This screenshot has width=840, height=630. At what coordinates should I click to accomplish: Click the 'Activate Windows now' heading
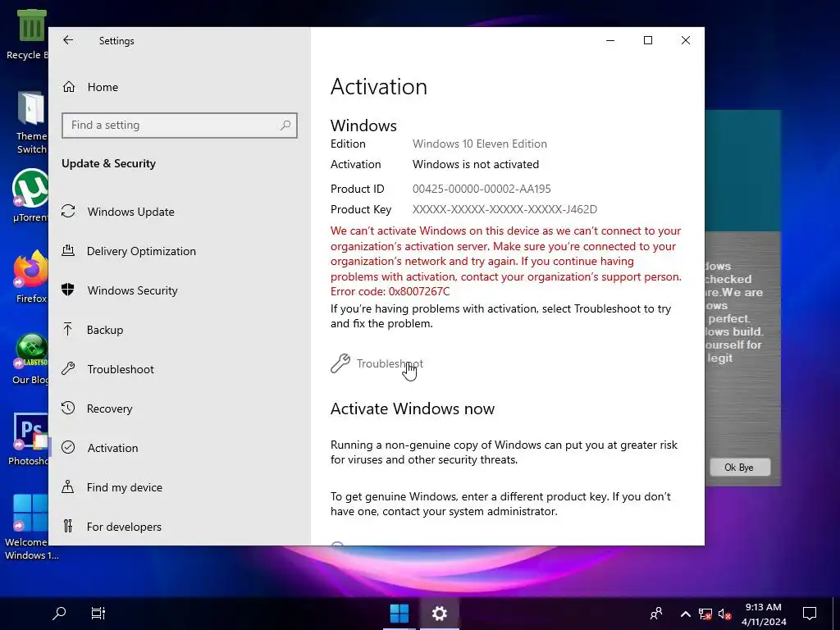coord(413,409)
